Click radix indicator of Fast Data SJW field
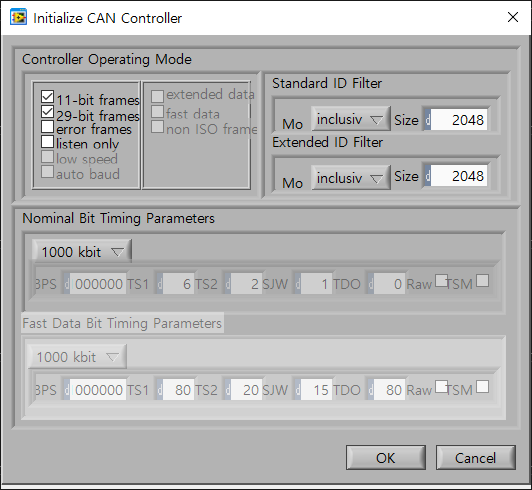Viewport: 532px width, 490px height. click(298, 390)
